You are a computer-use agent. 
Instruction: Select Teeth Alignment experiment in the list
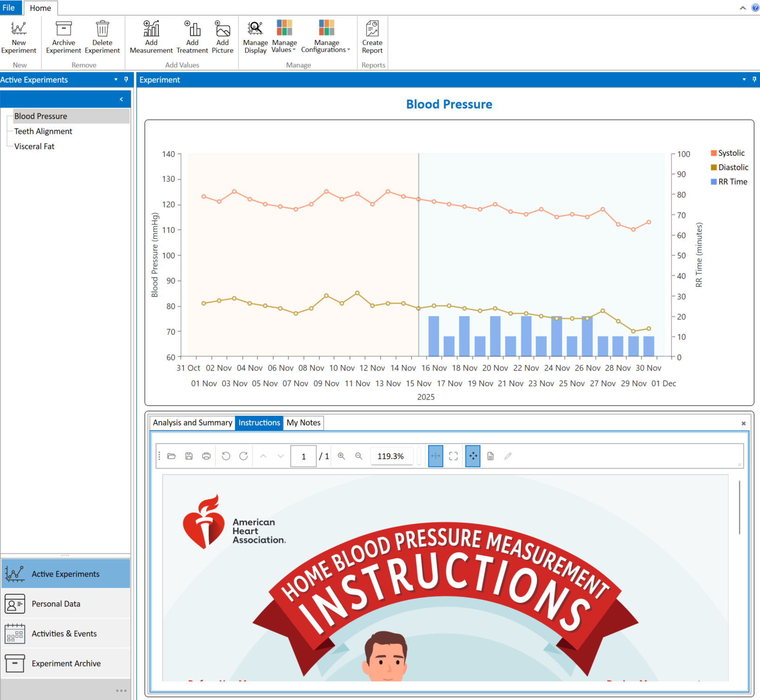tap(43, 132)
